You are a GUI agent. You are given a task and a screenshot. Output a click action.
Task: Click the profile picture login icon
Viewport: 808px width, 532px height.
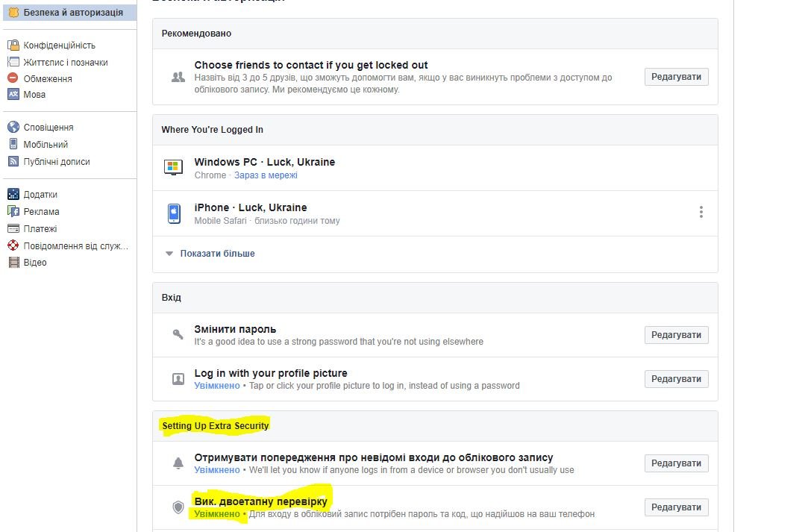click(x=178, y=379)
